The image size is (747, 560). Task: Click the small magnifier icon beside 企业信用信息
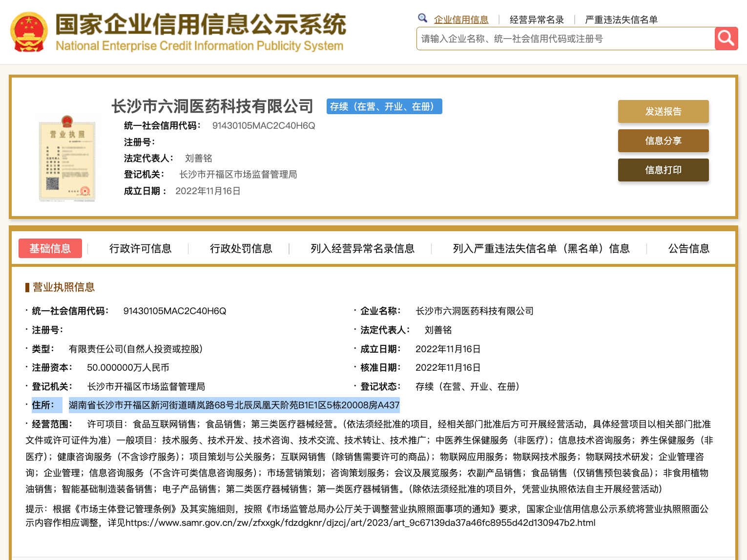point(422,19)
